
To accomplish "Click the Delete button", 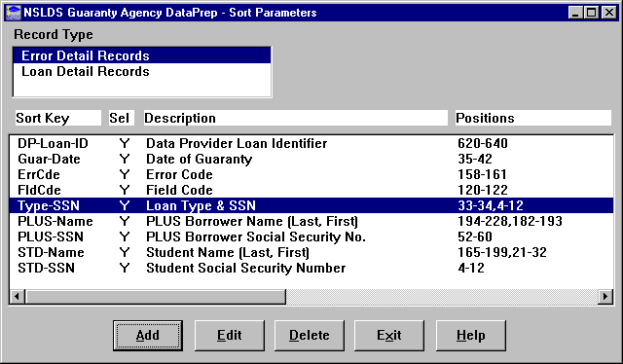I will (310, 336).
